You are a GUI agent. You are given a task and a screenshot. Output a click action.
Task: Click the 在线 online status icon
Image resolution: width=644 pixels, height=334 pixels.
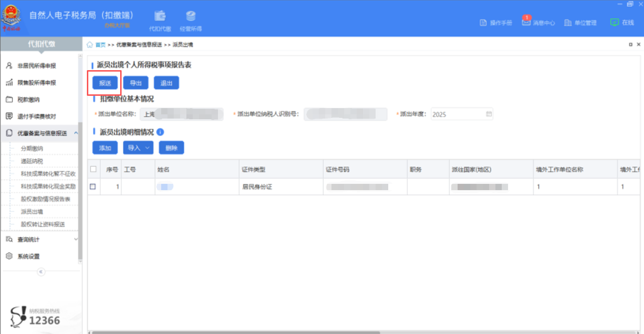pyautogui.click(x=615, y=22)
